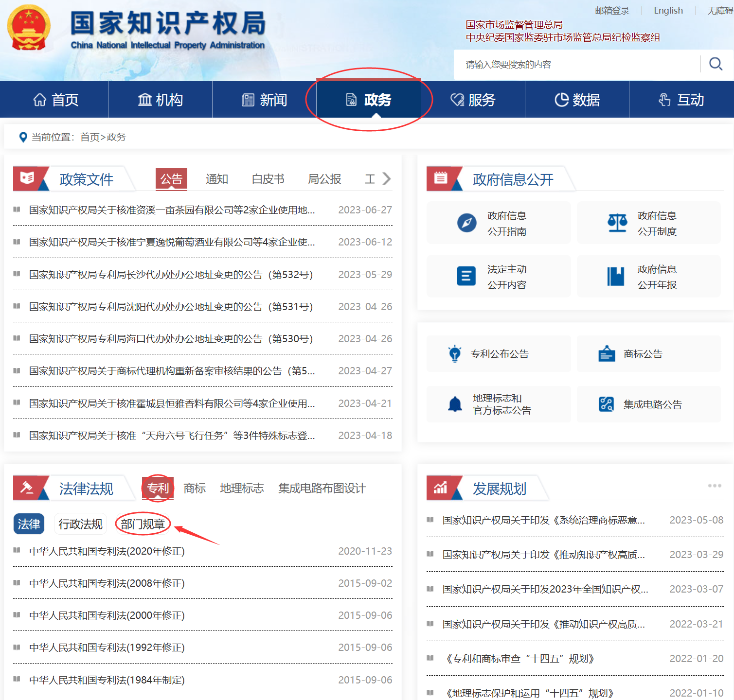Click the magnifier search icon
This screenshot has height=700, width=734.
point(716,64)
